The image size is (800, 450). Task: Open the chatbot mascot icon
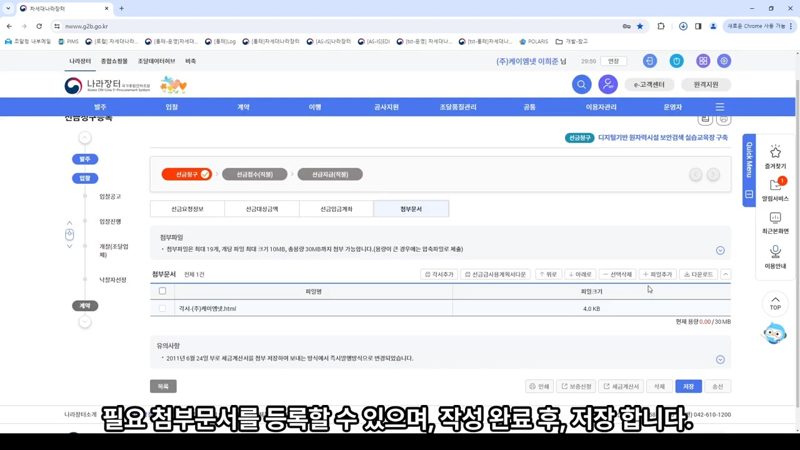(x=774, y=334)
